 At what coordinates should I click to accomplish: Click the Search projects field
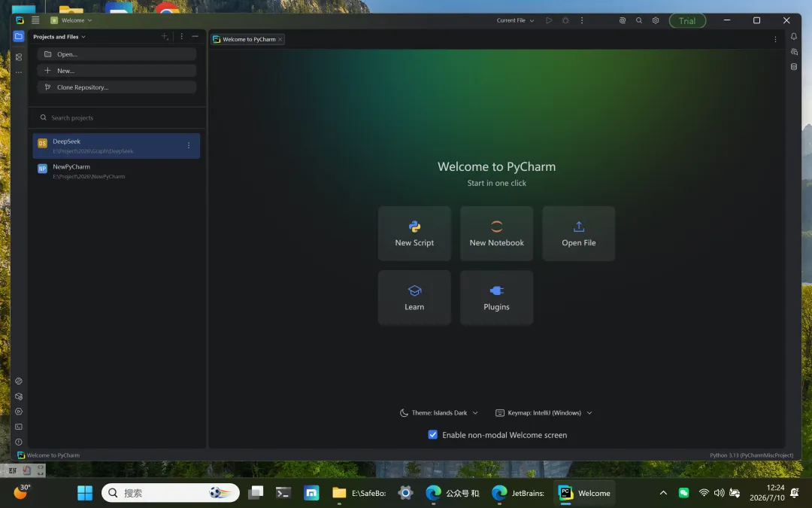[x=117, y=117]
